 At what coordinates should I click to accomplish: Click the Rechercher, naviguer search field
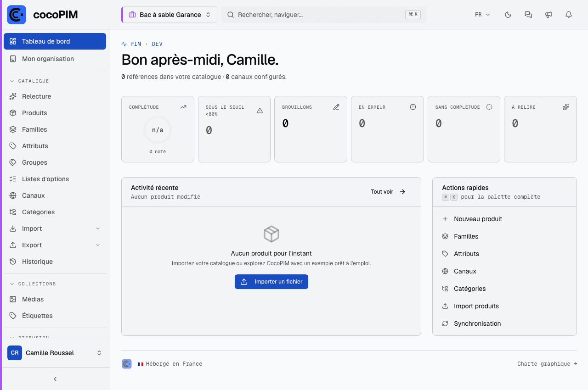click(x=324, y=15)
